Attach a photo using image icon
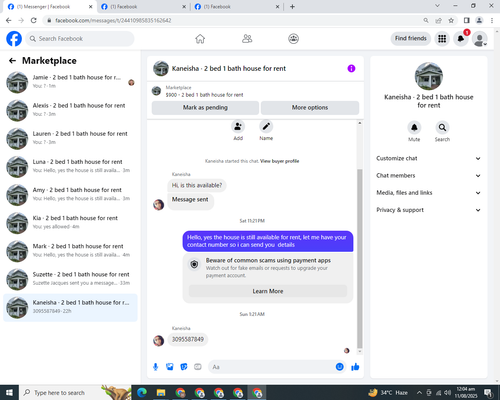This screenshot has width=500, height=400. click(x=170, y=367)
